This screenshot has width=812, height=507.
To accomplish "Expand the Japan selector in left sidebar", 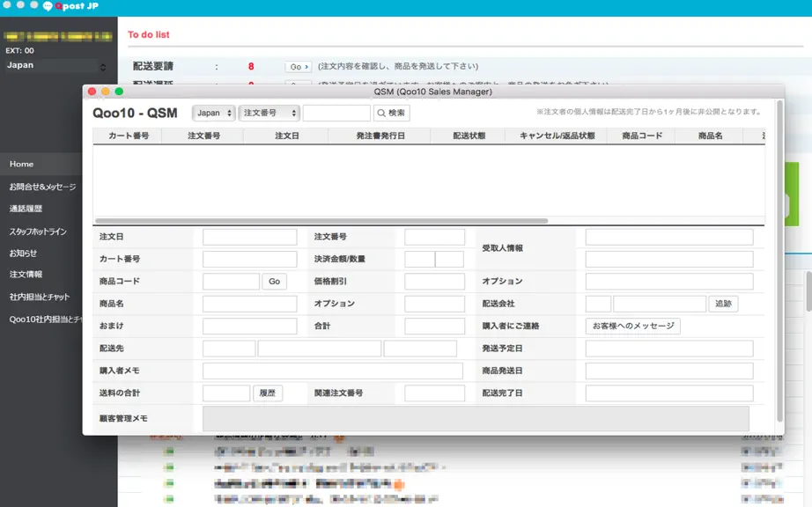I will tap(56, 66).
